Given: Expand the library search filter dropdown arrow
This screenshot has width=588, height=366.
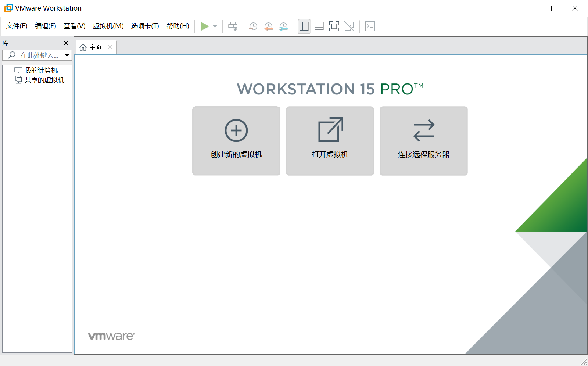Looking at the screenshot, I should coord(67,55).
